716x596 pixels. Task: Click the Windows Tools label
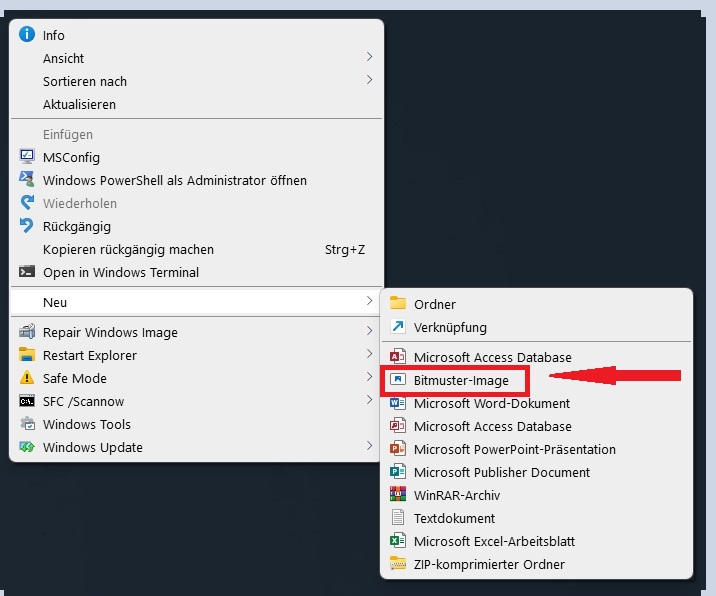tap(87, 424)
